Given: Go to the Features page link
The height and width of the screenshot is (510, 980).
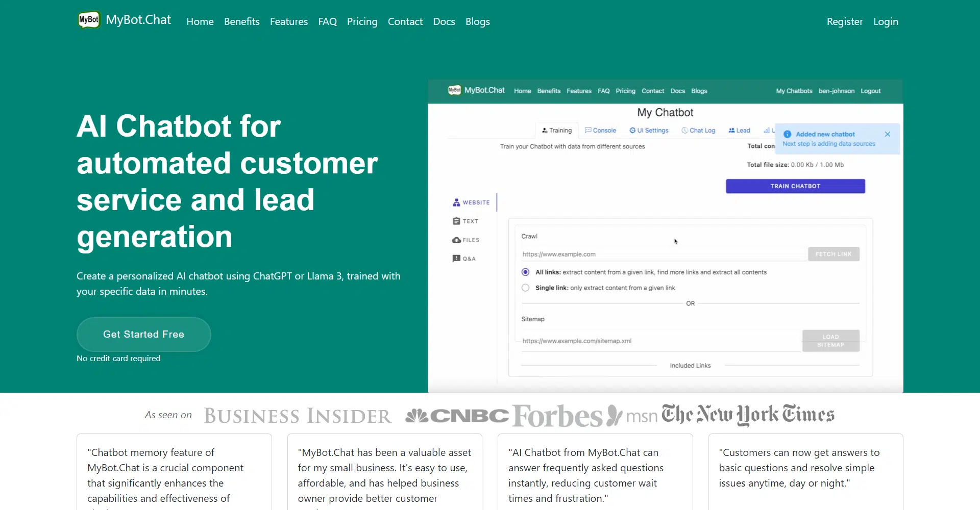Looking at the screenshot, I should 288,21.
